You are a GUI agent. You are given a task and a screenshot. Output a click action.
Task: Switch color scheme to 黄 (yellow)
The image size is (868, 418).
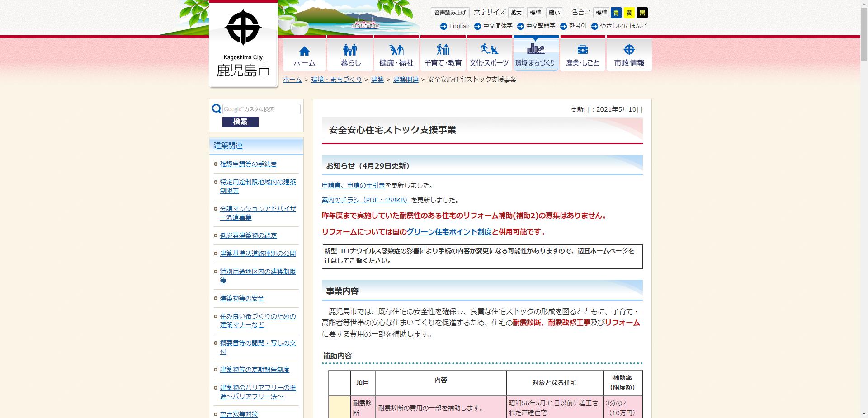[630, 12]
